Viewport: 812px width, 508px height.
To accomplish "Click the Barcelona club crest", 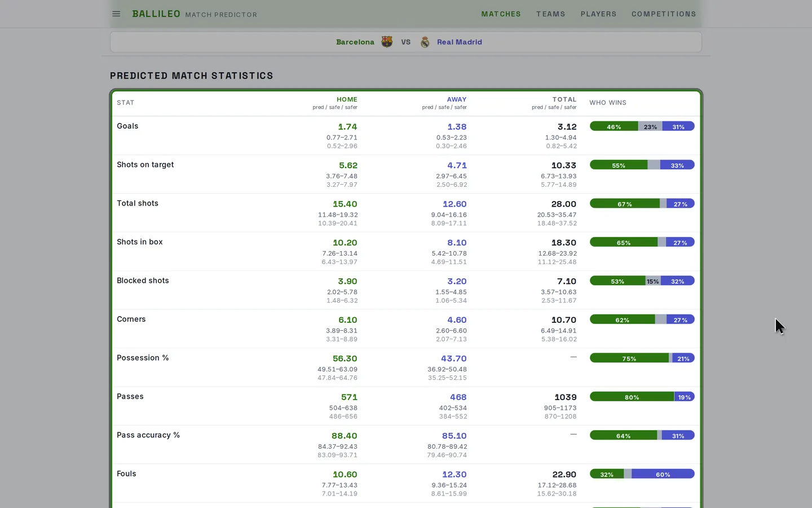I will (x=387, y=42).
